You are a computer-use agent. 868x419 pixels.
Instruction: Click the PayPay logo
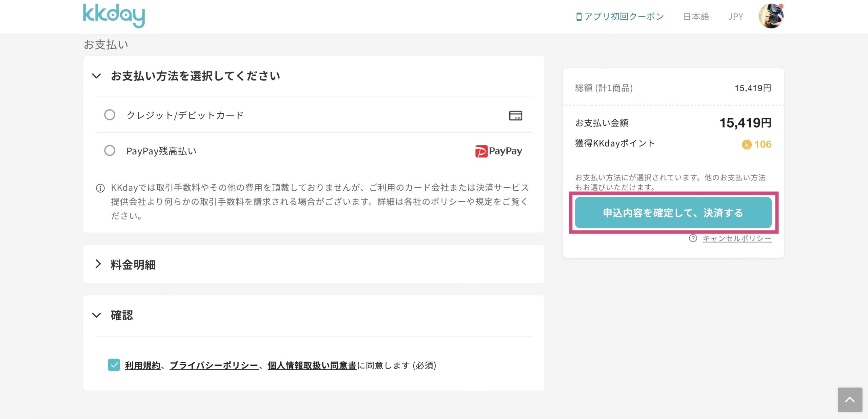498,151
